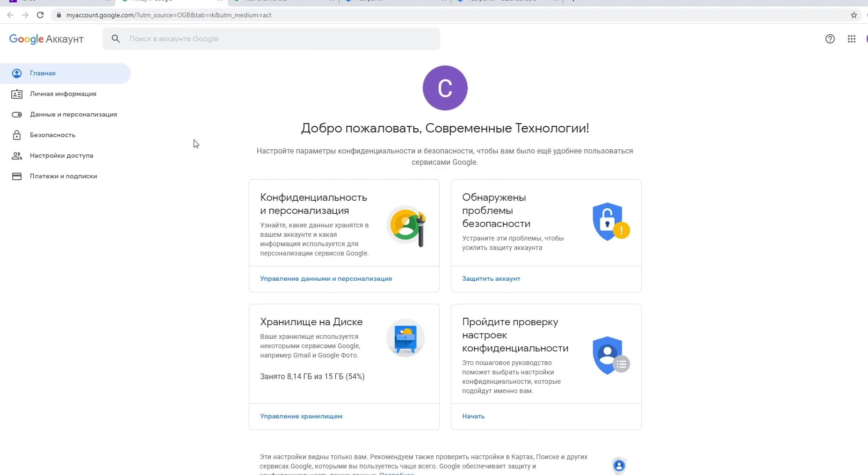
Task: Click the Хранилище на Диске heading
Action: coord(311,322)
